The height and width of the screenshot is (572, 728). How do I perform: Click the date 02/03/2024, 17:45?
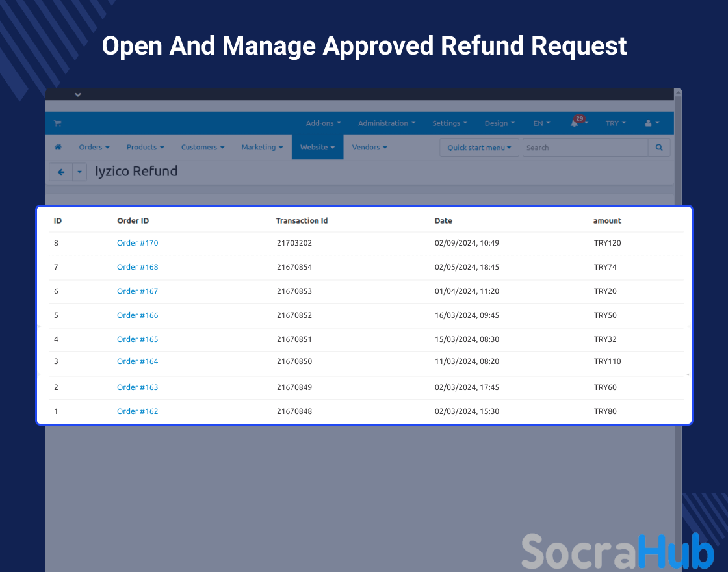(x=467, y=387)
